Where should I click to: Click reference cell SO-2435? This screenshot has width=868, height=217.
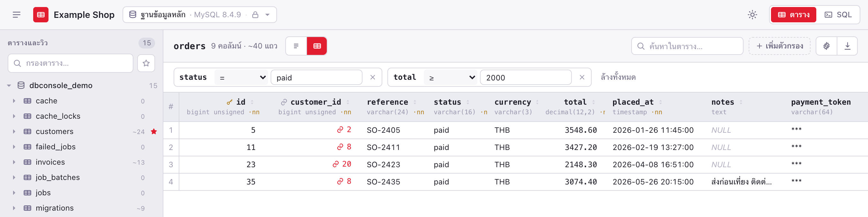384,182
